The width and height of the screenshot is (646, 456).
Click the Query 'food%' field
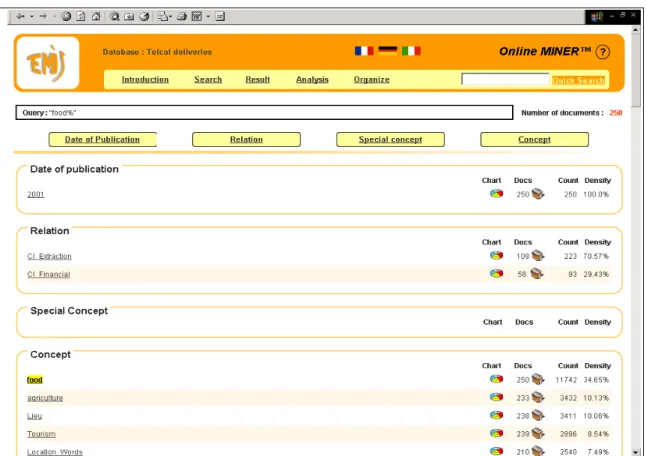point(264,112)
